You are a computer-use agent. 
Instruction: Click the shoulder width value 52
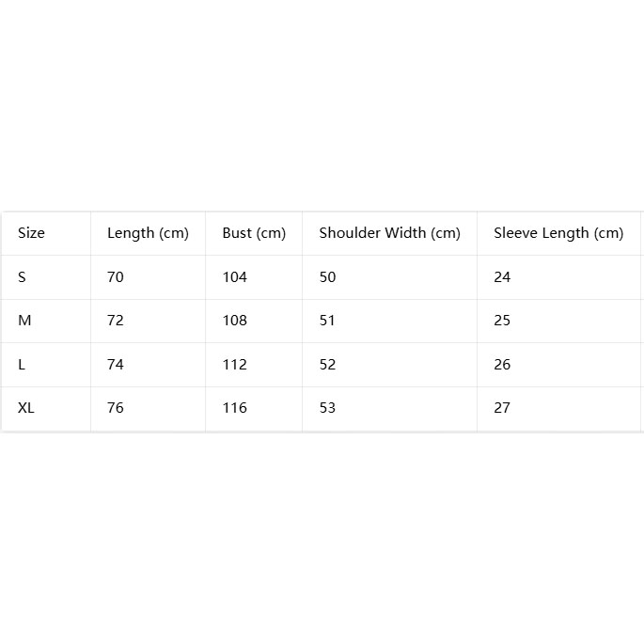point(327,364)
